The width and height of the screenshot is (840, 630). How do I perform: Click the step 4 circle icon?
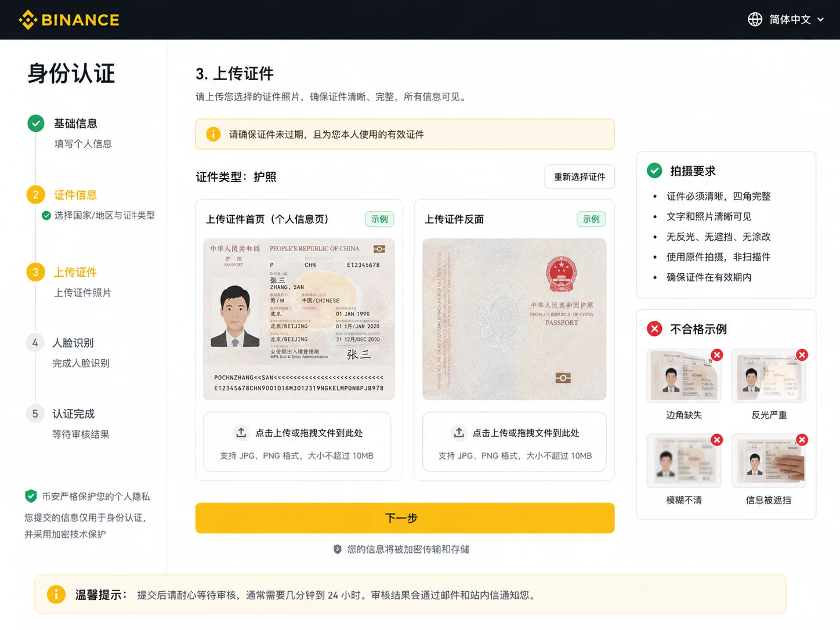(35, 343)
